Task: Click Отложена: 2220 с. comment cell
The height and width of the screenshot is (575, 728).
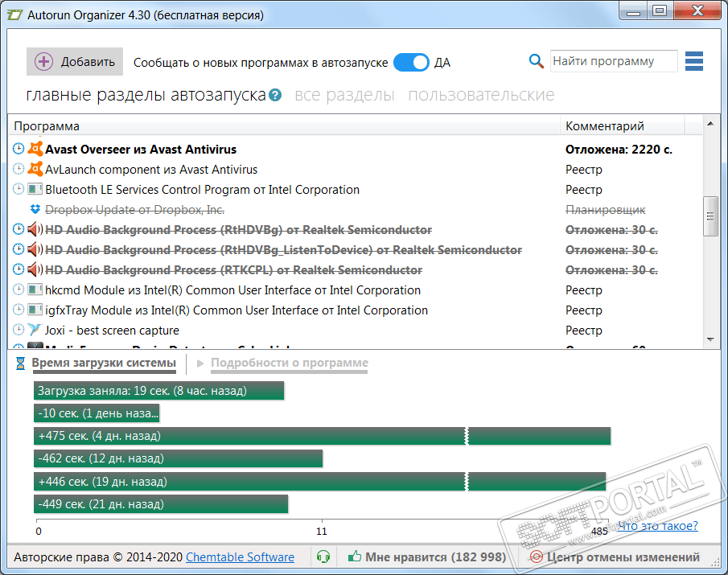Action: (619, 150)
